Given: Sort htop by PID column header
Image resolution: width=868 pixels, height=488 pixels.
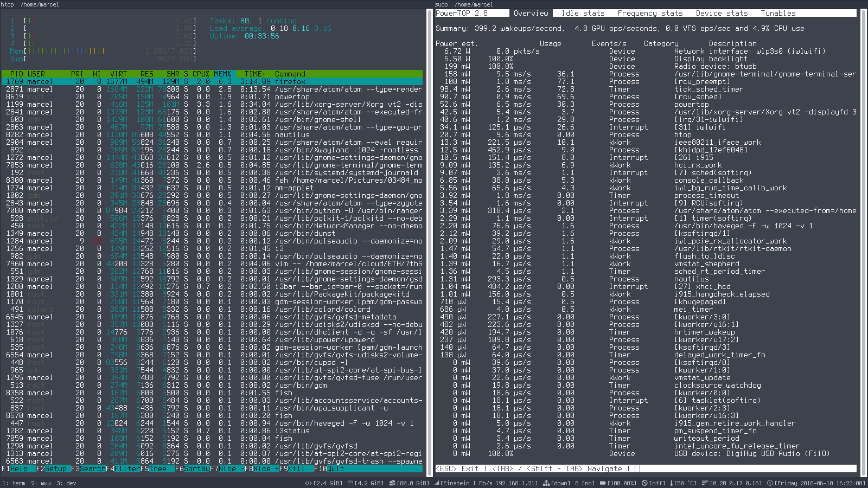Looking at the screenshot, I should point(17,74).
